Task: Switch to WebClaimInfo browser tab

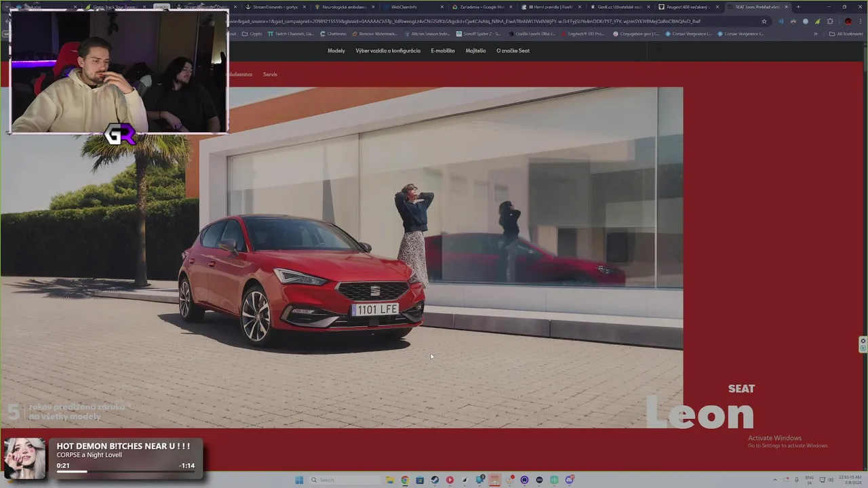Action: 414,7
